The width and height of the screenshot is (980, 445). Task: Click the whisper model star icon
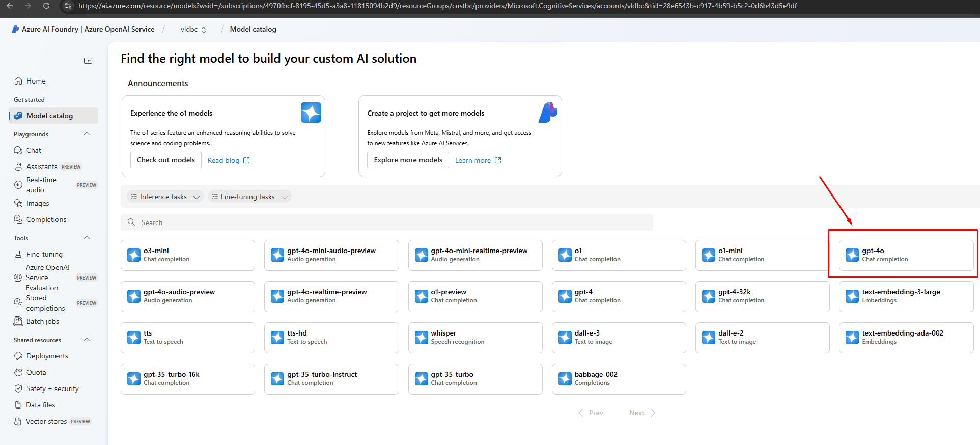pos(422,338)
